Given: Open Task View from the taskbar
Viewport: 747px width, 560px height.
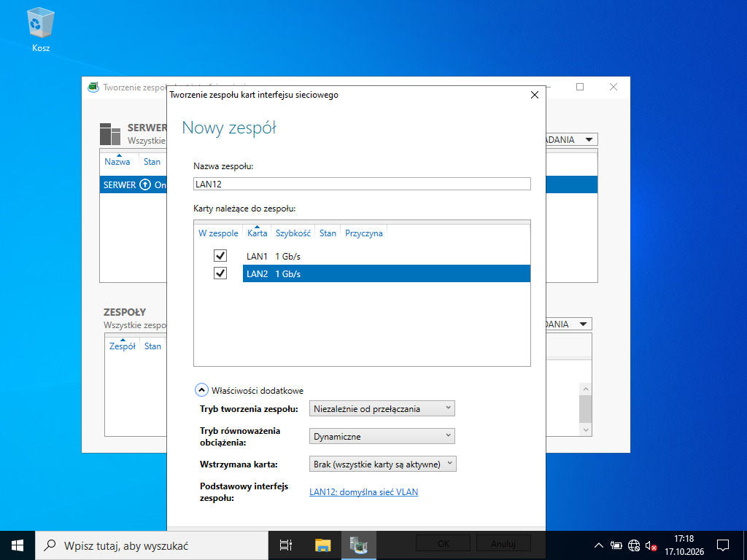Looking at the screenshot, I should point(286,545).
